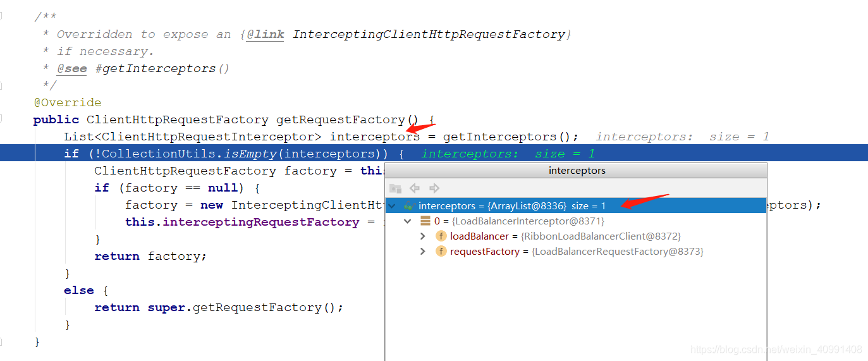This screenshot has width=868, height=361.
Task: Click #getInterceptors() reference in Javadoc @see
Action: 162,68
